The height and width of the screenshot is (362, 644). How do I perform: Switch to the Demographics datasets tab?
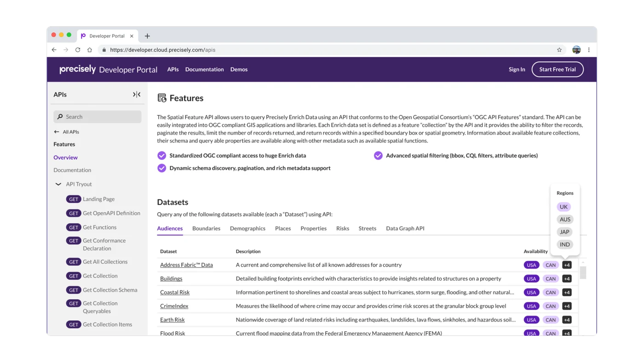[x=247, y=228]
